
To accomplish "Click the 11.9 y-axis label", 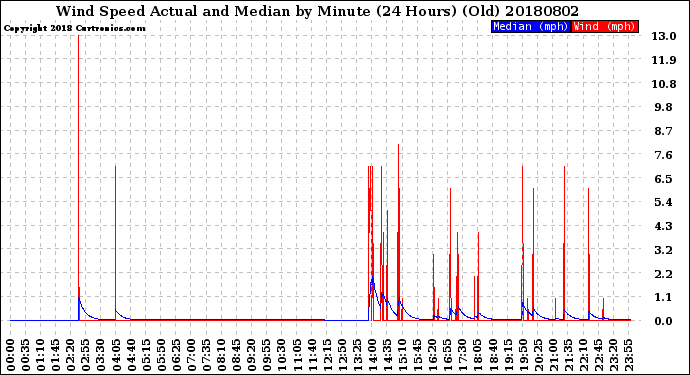I will pyautogui.click(x=664, y=60).
